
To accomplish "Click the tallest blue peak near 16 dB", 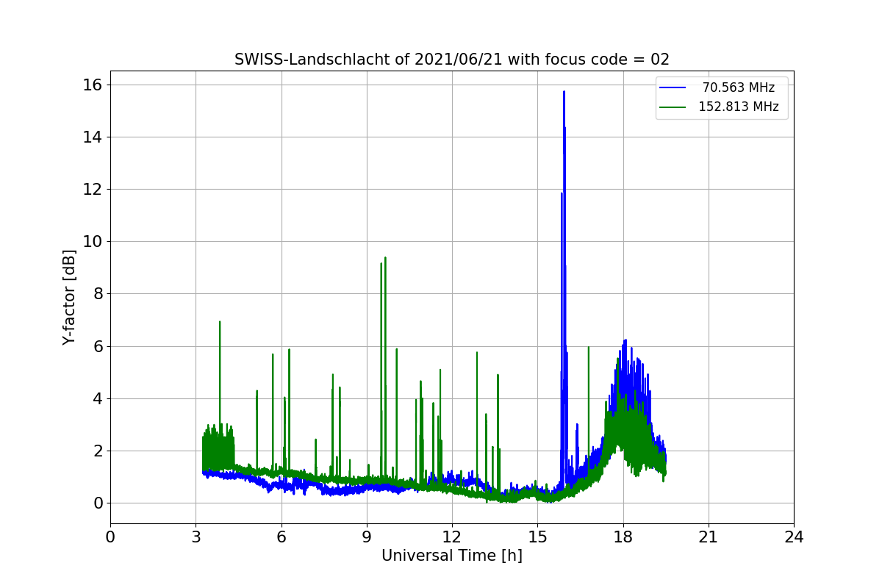I will click(x=564, y=93).
